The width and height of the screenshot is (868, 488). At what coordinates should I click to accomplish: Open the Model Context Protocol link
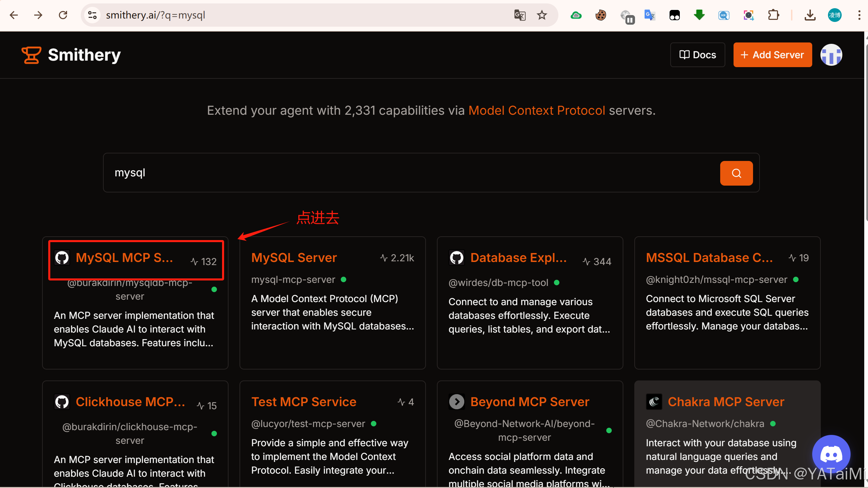click(x=536, y=110)
